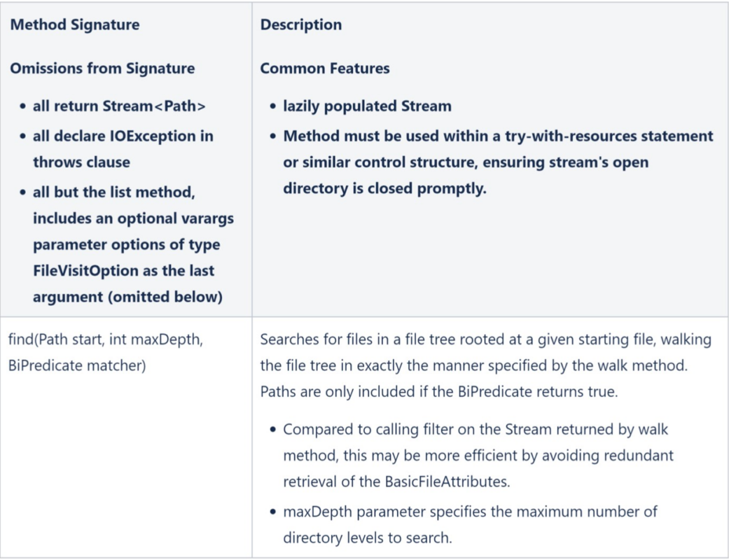Image resolution: width=729 pixels, height=560 pixels.
Task: Click the "maxDepth parameter specifies" bullet line
Action: pyautogui.click(x=470, y=511)
